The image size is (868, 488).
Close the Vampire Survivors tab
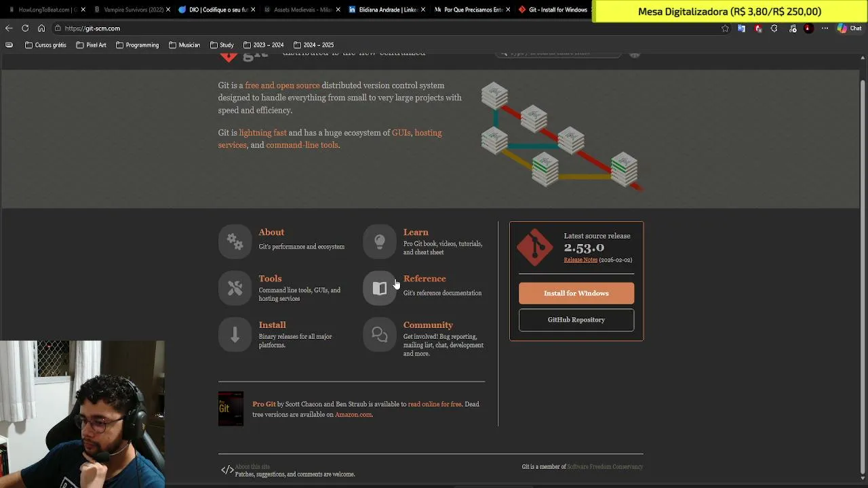pos(168,10)
